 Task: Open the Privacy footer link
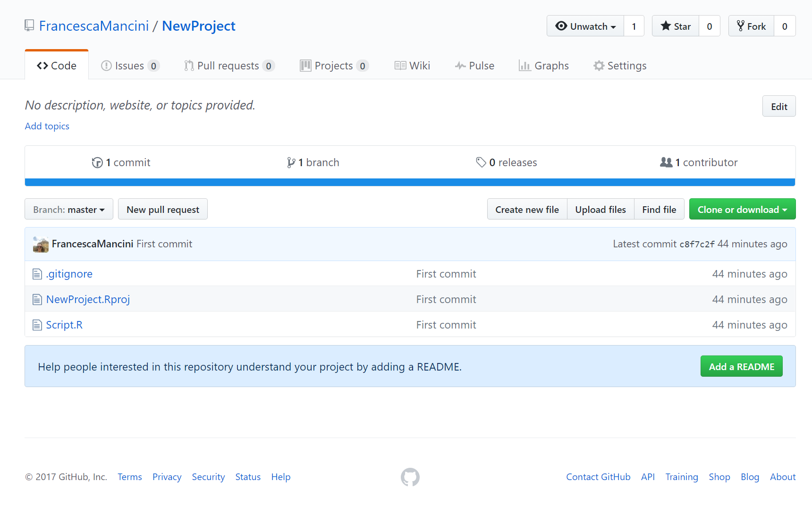[167, 477]
